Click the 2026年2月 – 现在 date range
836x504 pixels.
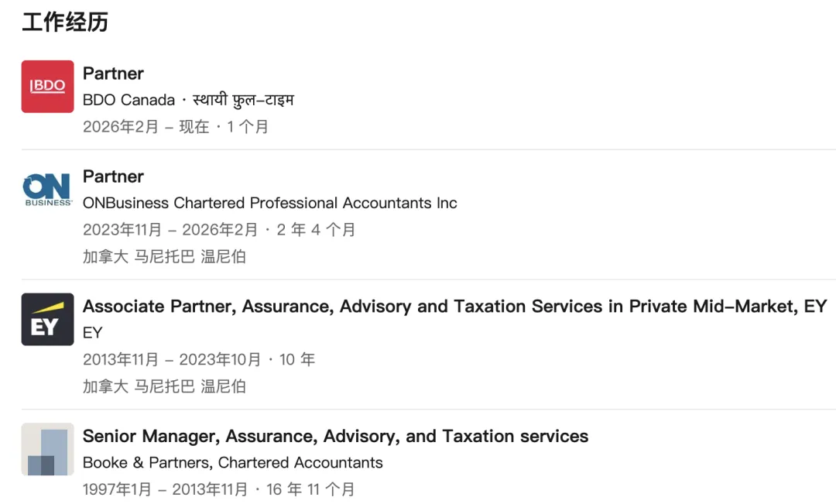pos(146,127)
